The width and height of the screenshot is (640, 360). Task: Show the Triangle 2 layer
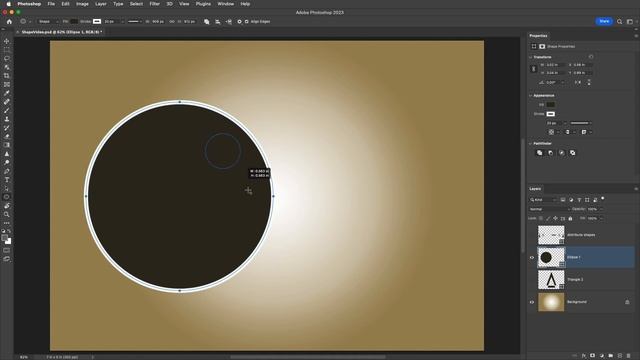532,280
